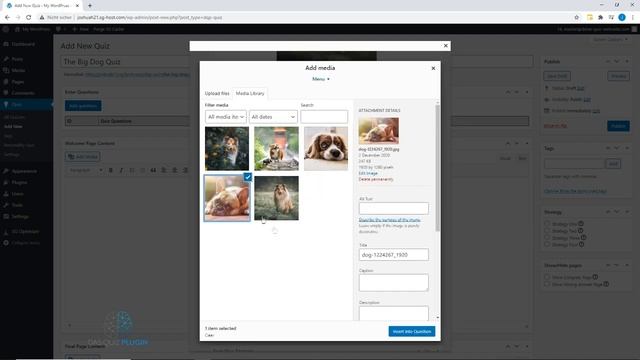Open the All media items filter dropdown
Image resolution: width=640 pixels, height=360 pixels.
226,117
